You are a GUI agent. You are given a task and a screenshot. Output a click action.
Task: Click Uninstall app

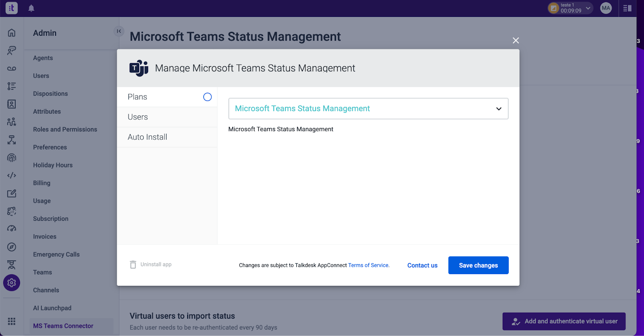(x=156, y=264)
